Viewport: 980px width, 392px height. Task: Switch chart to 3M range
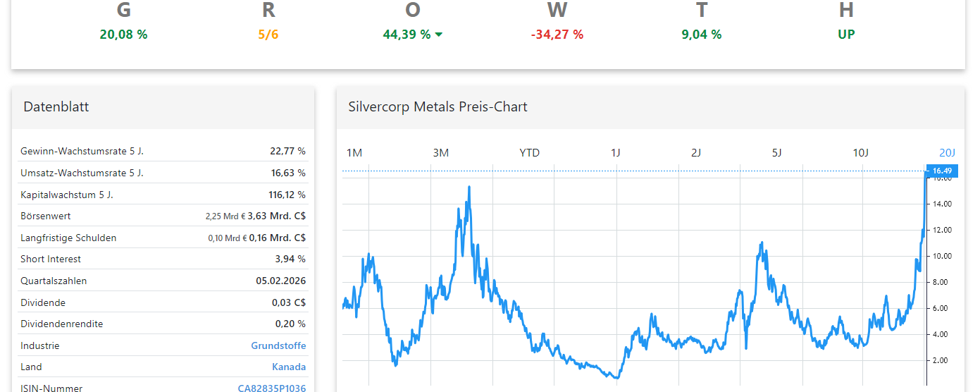(441, 153)
